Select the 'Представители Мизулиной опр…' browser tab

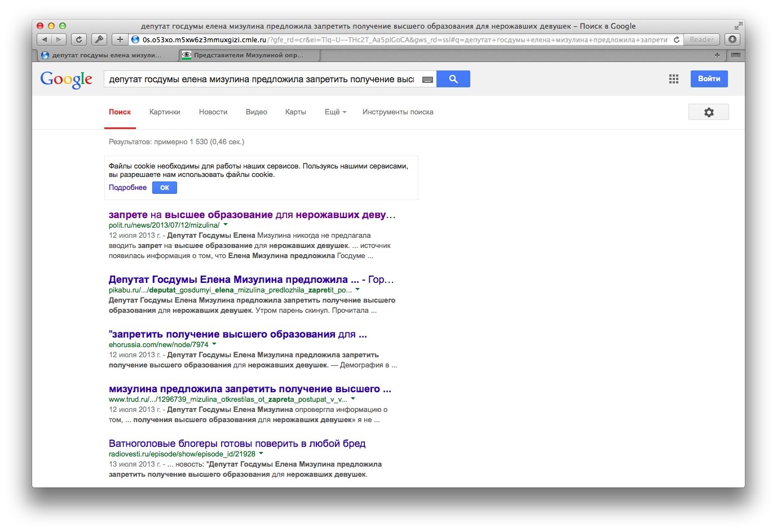tap(249, 55)
